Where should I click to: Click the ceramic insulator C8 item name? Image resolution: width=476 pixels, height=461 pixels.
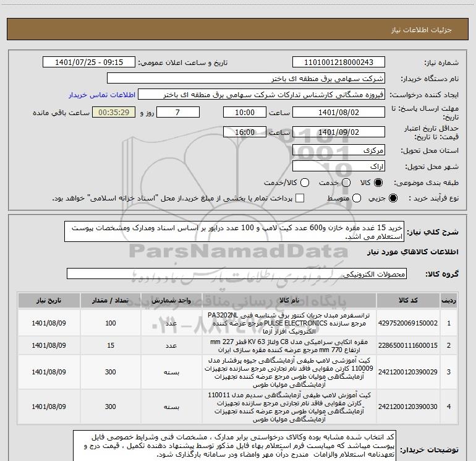pyautogui.click(x=289, y=346)
